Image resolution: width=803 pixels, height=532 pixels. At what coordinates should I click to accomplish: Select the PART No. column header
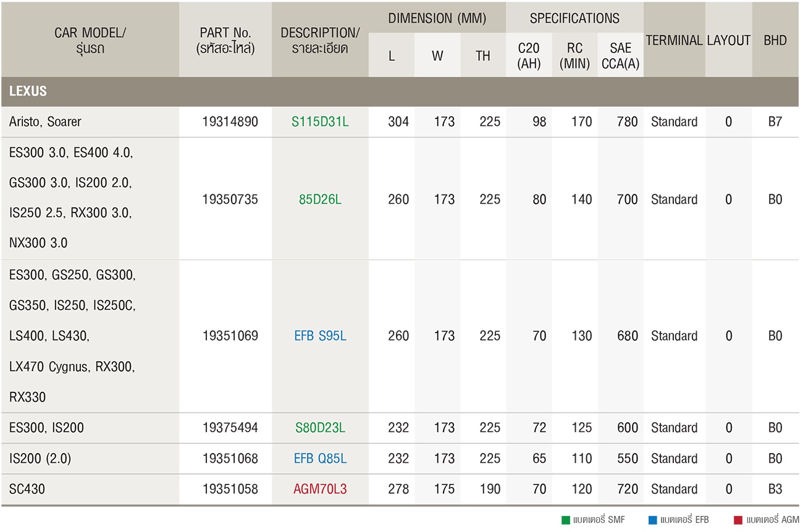click(225, 40)
